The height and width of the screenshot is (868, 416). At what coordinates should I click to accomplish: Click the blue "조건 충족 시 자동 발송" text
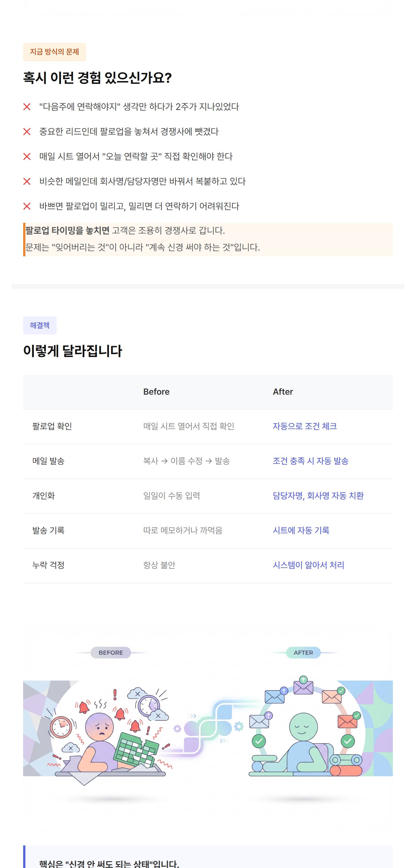click(310, 461)
